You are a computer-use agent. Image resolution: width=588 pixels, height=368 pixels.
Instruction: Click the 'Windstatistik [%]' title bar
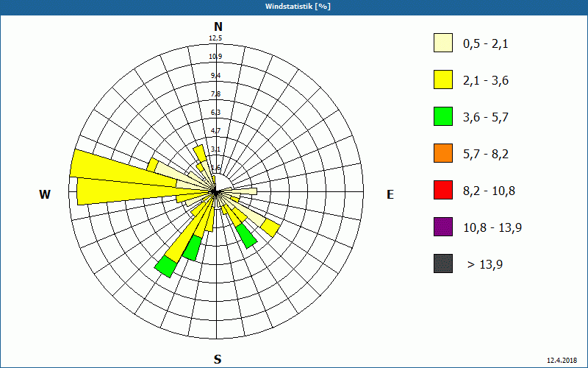[294, 7]
